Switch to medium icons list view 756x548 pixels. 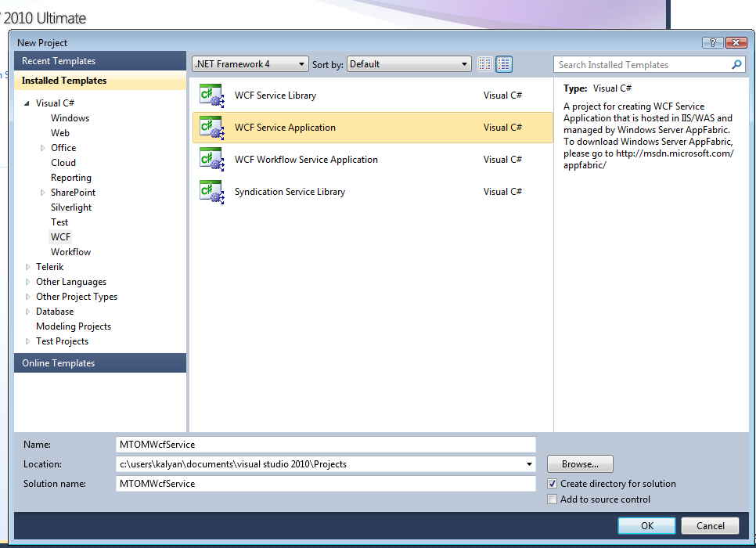pos(504,64)
